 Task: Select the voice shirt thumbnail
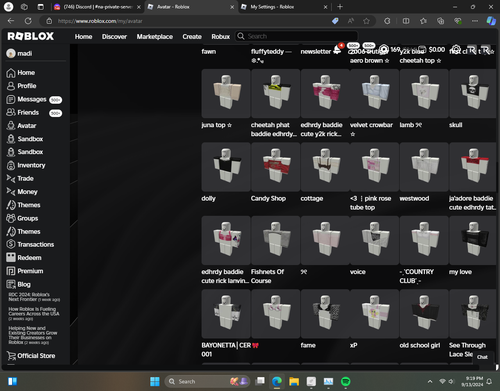(374, 240)
